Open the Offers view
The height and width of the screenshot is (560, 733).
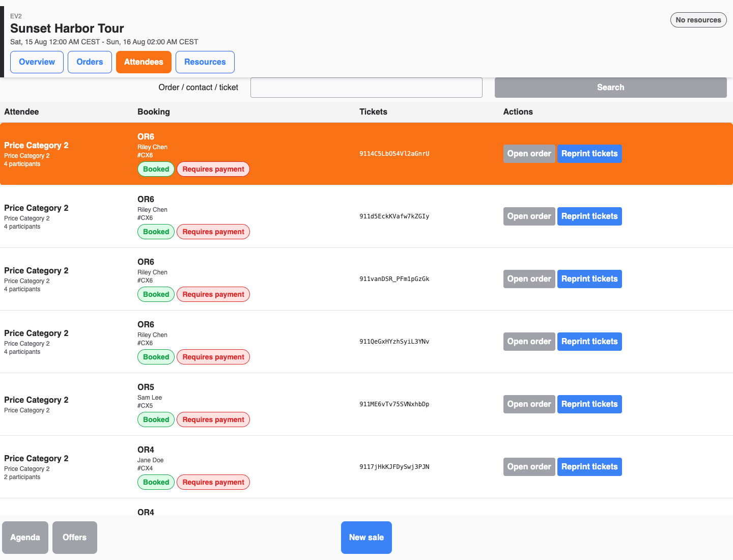click(74, 538)
